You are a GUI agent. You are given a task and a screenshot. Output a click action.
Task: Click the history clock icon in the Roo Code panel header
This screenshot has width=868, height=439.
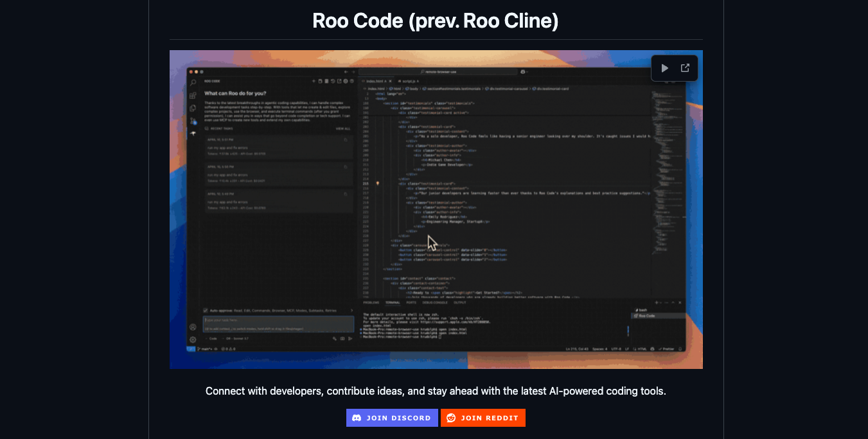[x=333, y=81]
